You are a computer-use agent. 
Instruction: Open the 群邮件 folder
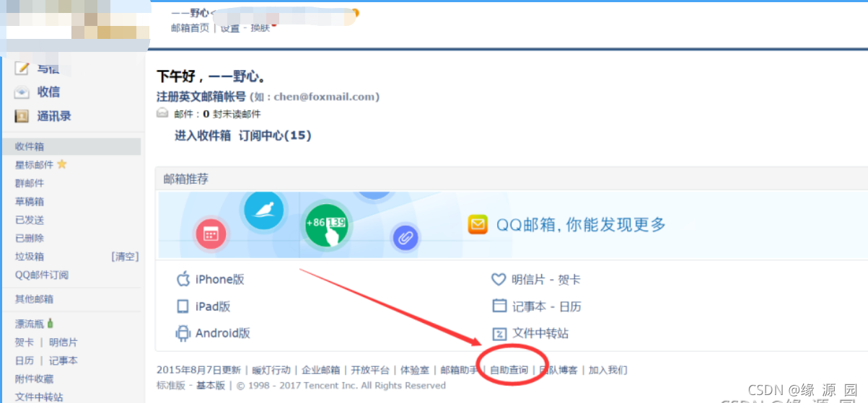(x=30, y=183)
